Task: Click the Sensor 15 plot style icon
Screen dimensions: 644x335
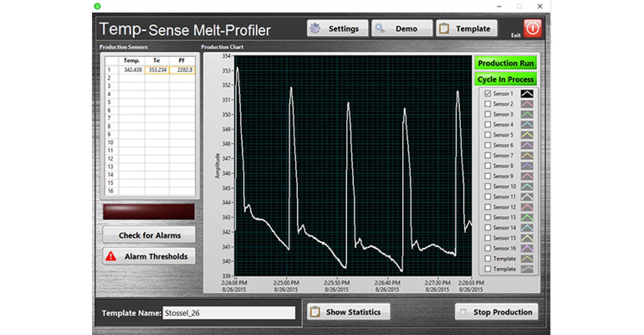Action: (x=527, y=238)
